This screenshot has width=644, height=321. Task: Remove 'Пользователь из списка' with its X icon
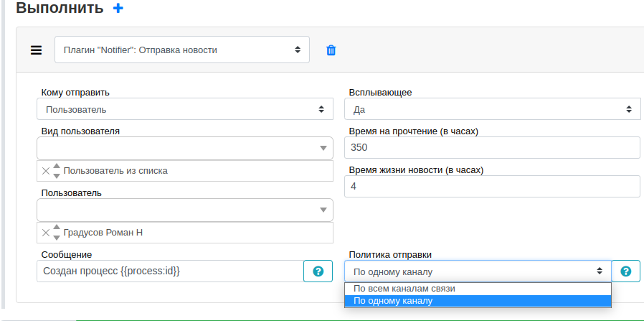46,171
